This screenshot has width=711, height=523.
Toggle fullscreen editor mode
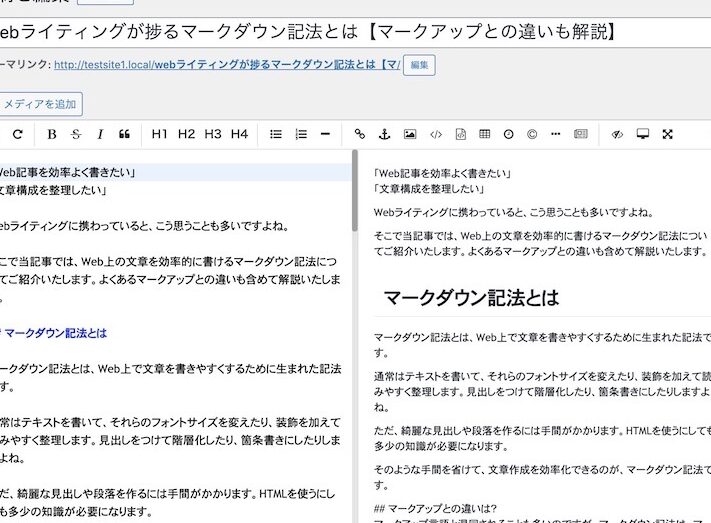tap(668, 134)
